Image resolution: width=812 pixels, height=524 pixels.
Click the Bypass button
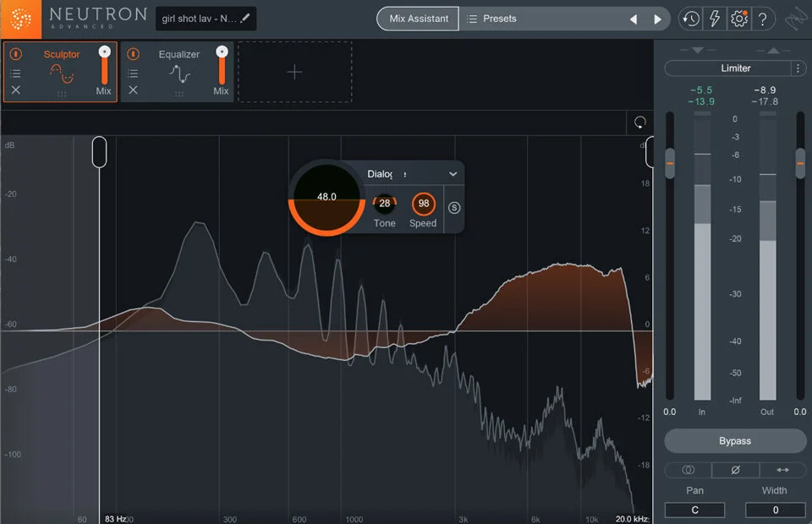point(735,440)
